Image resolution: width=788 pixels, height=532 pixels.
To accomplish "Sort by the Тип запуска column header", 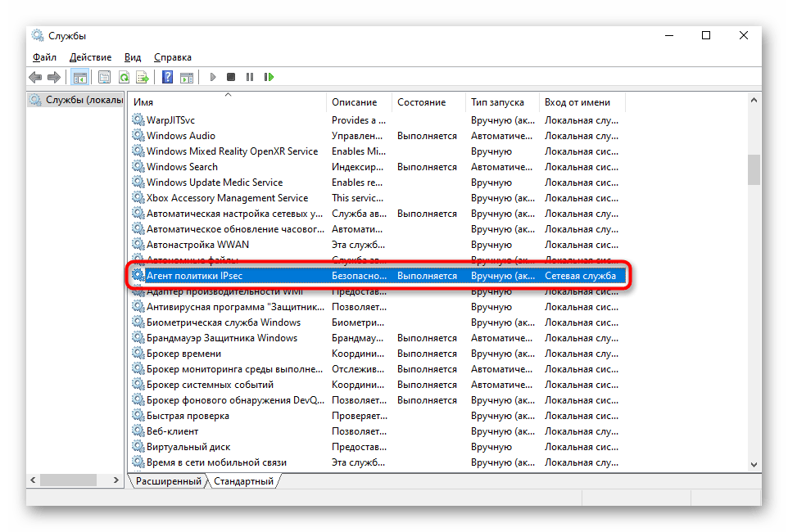I will click(x=501, y=102).
